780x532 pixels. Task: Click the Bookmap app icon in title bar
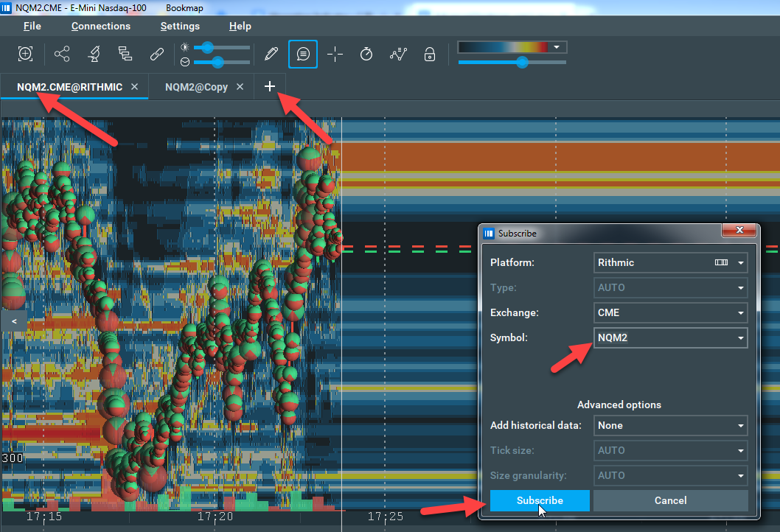pyautogui.click(x=6, y=7)
